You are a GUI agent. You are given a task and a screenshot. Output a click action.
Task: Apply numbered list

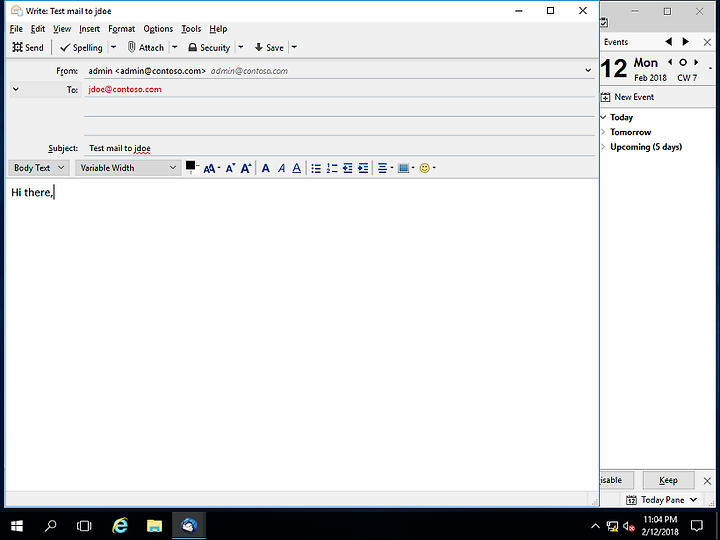(x=332, y=169)
